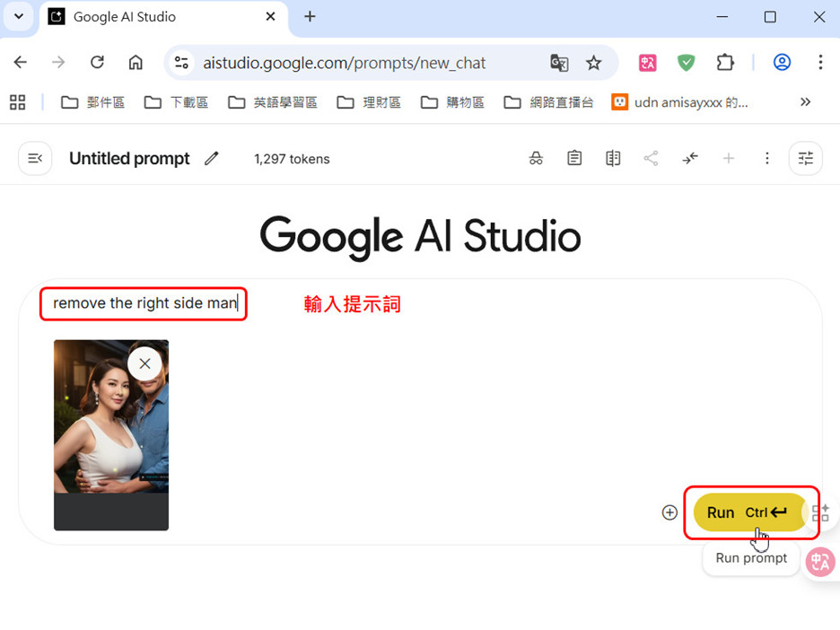Toggle incognito temporary chat mode
840x630 pixels.
click(536, 159)
